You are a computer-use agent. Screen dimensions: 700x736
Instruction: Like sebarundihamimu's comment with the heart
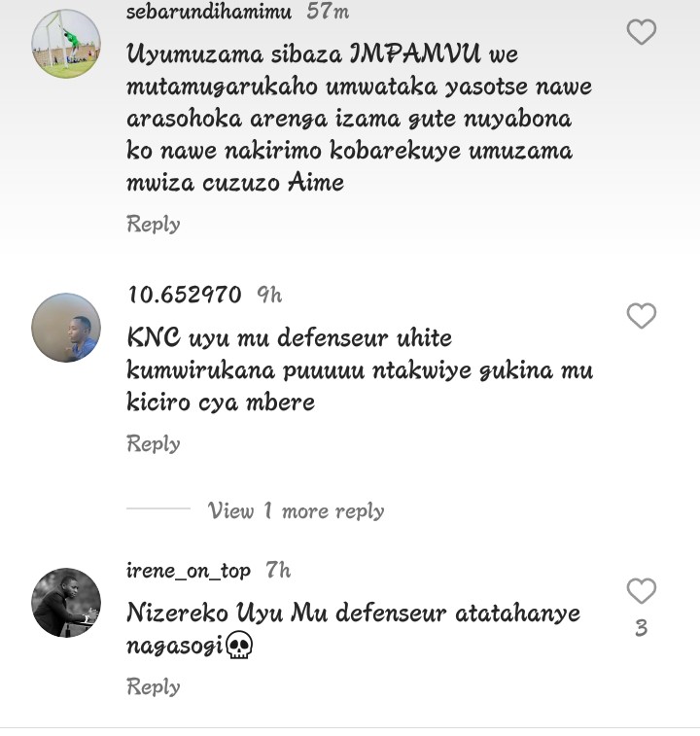[x=641, y=32]
